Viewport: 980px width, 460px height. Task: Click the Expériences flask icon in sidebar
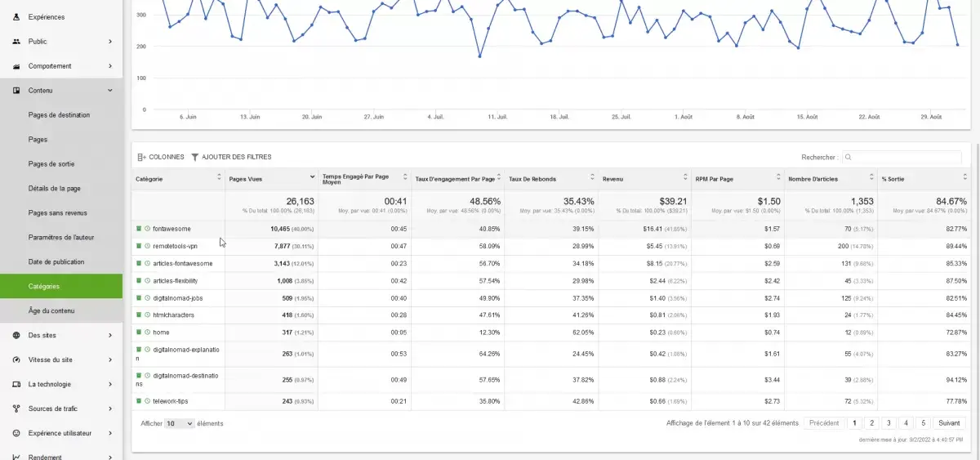tap(16, 17)
